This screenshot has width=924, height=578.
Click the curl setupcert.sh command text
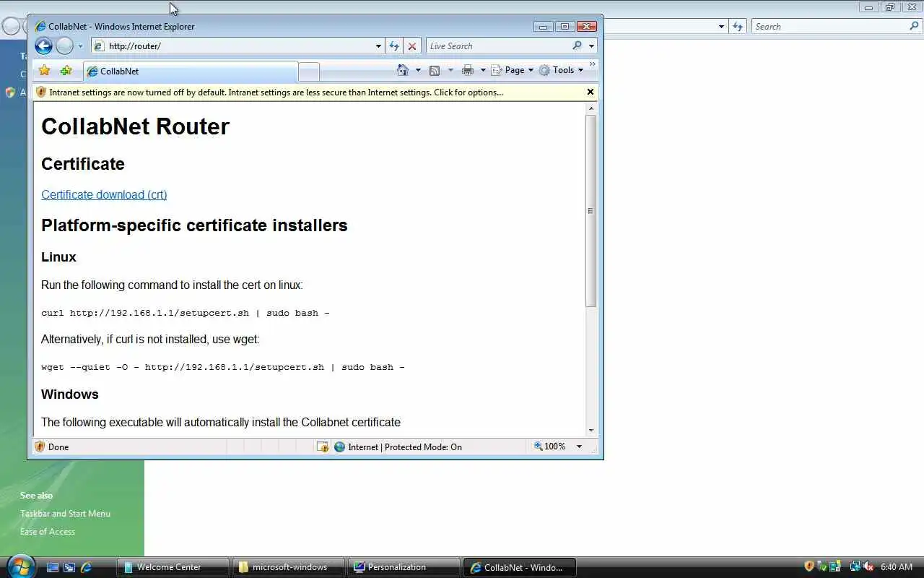pos(186,313)
